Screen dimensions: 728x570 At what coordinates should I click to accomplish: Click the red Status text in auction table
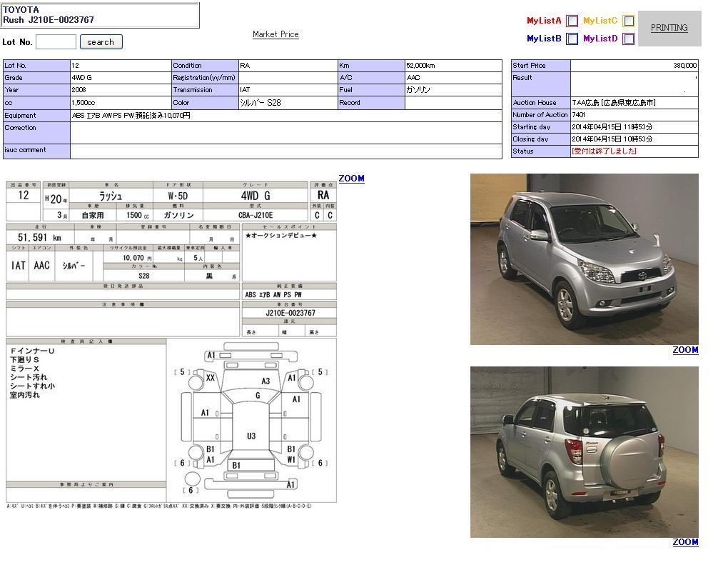(x=604, y=151)
